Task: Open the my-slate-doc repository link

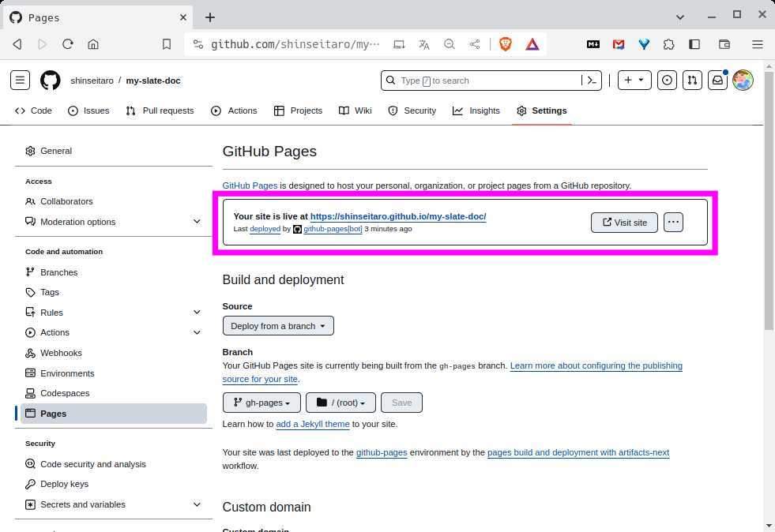Action: [153, 81]
